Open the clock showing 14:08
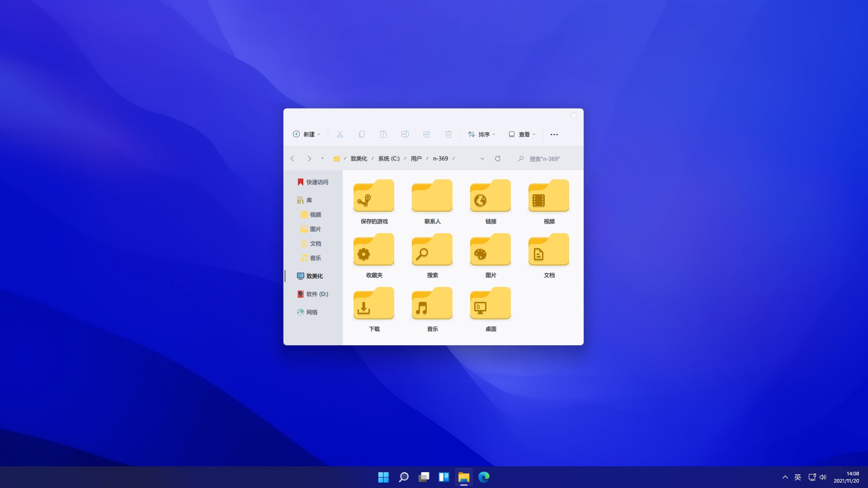The width and height of the screenshot is (868, 488). point(846,477)
